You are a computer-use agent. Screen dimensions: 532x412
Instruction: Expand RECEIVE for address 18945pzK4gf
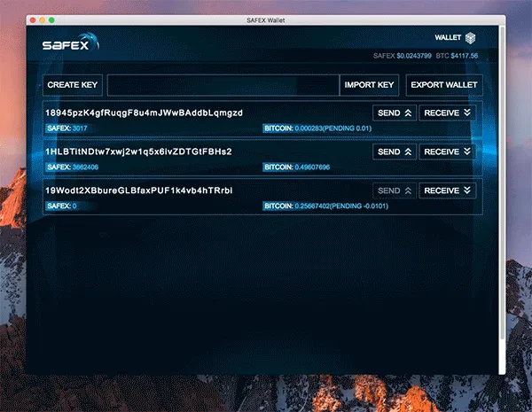click(x=447, y=113)
